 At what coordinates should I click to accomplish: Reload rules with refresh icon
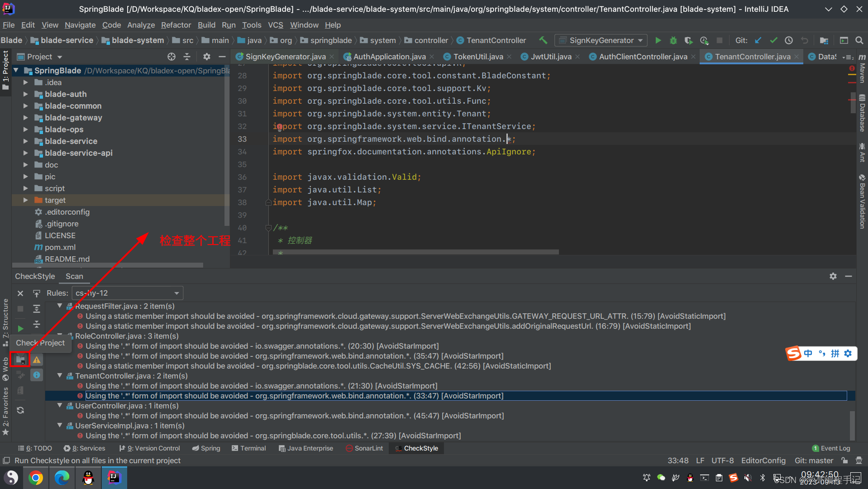(x=20, y=410)
